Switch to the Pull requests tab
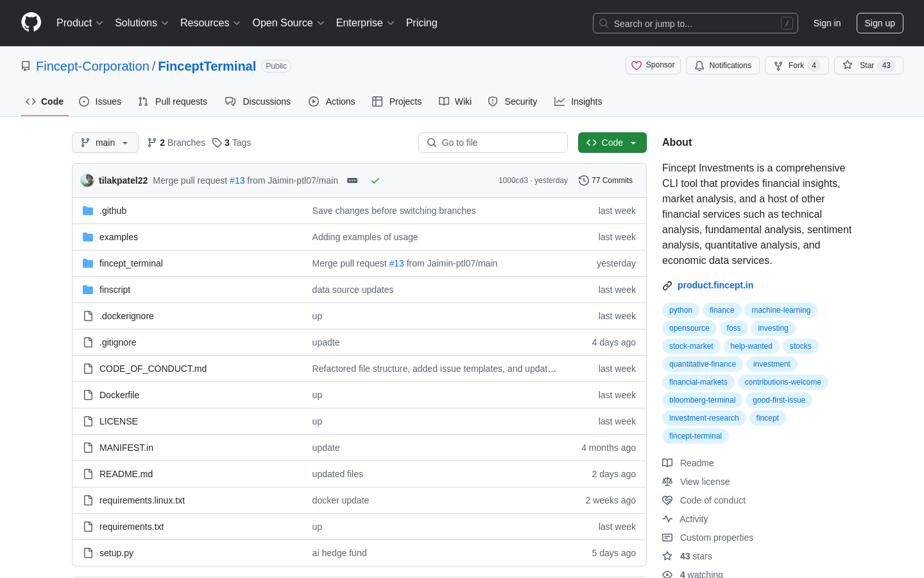 173,101
